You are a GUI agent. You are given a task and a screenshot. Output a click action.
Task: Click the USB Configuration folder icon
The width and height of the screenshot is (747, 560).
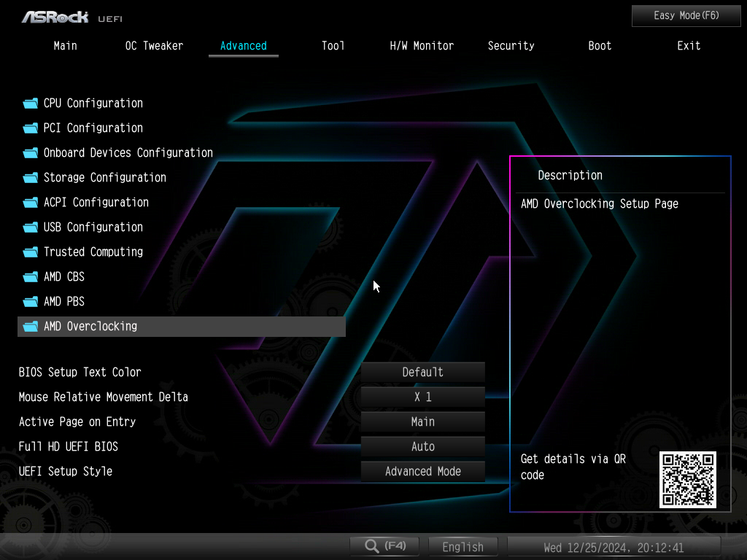[x=31, y=227]
